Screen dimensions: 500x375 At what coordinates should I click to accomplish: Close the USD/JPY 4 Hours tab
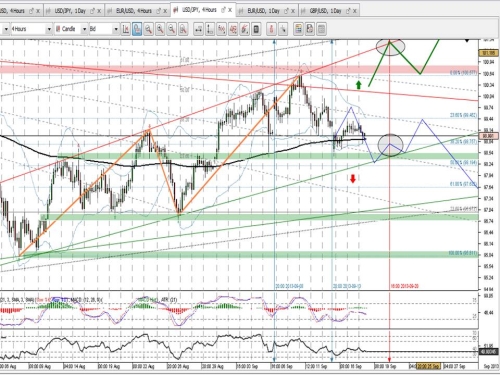pos(230,10)
